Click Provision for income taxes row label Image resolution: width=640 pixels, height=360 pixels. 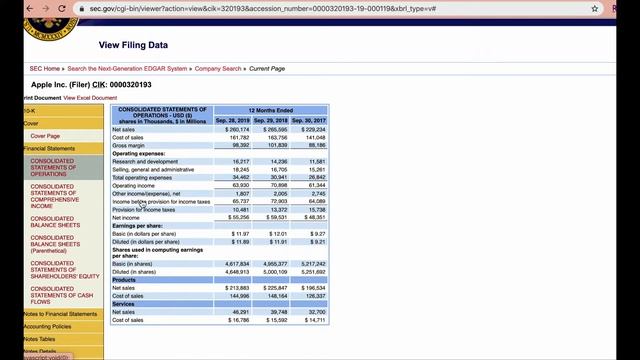click(x=144, y=210)
